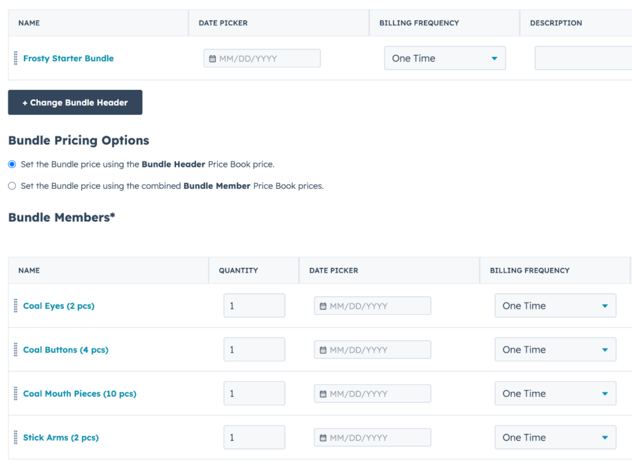Click drag handle next to Coal Buttons

pos(15,350)
